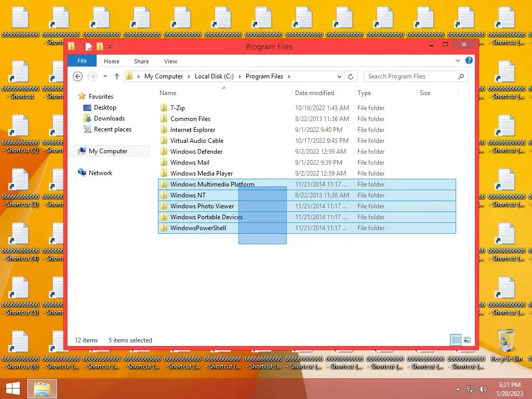Select the Windows Mail folder icon
Viewport: 532px width, 399px height.
tap(164, 162)
